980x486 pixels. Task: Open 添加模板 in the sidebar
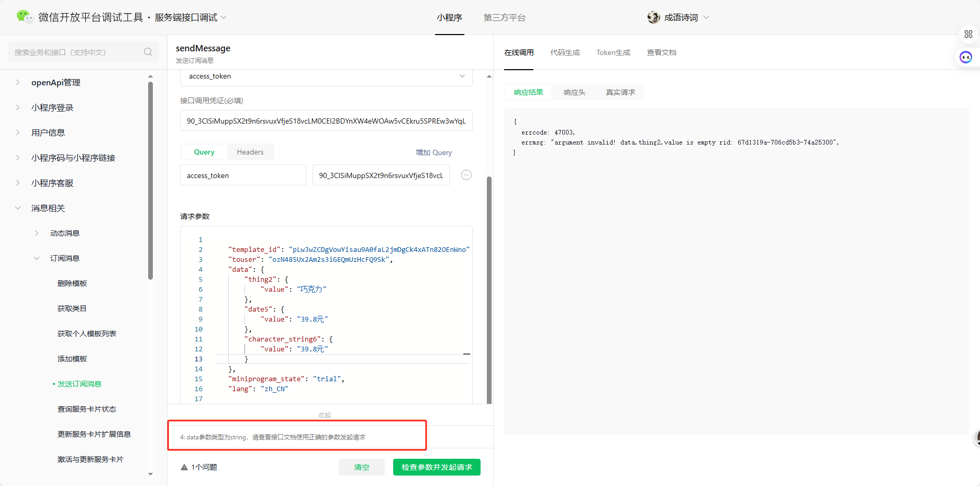[72, 359]
